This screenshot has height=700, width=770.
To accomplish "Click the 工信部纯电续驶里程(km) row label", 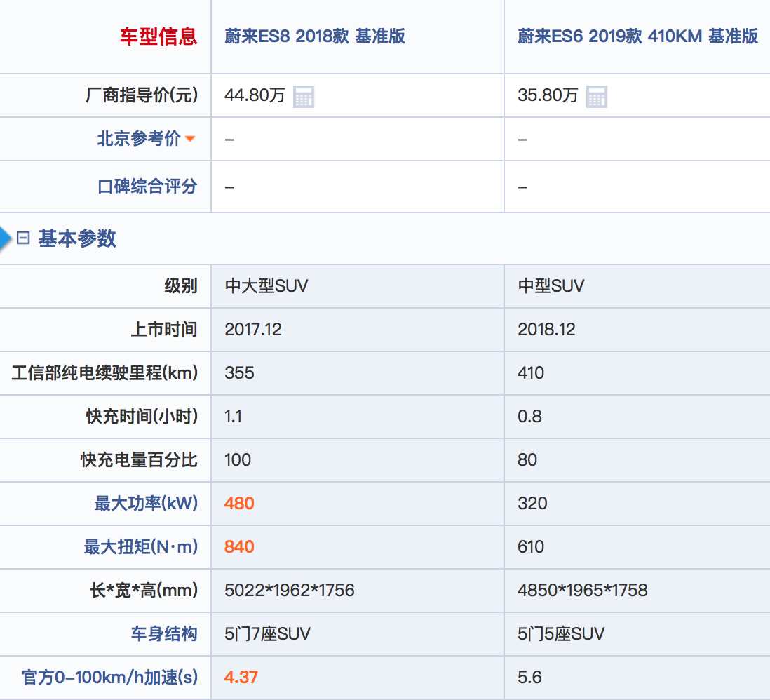I will click(104, 373).
